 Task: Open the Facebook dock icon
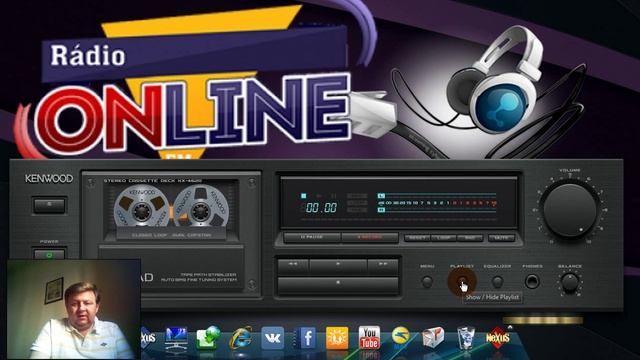[306, 338]
